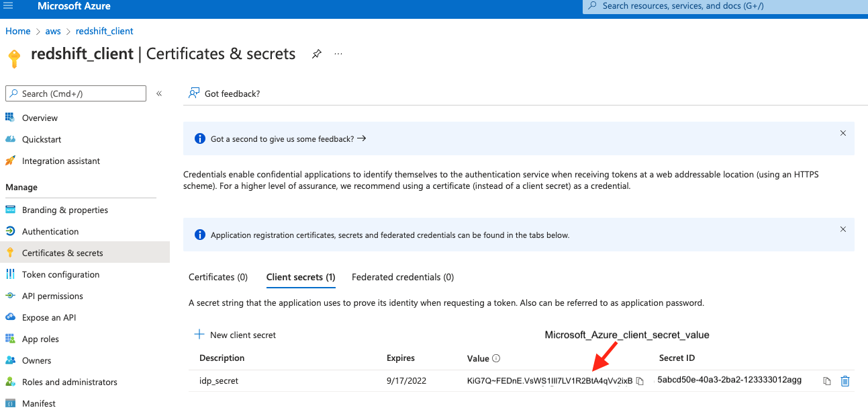Viewport: 868px width, 412px height.
Task: Click New client secret button
Action: pos(235,335)
